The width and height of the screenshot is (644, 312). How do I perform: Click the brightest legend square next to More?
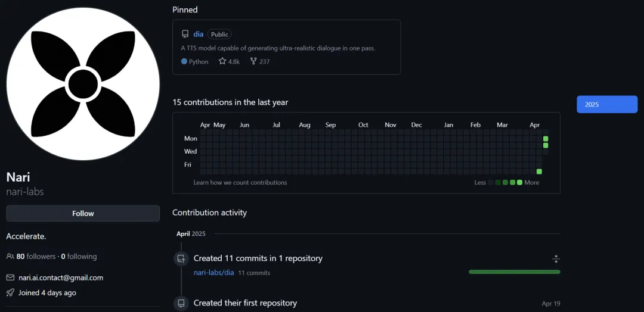519,182
